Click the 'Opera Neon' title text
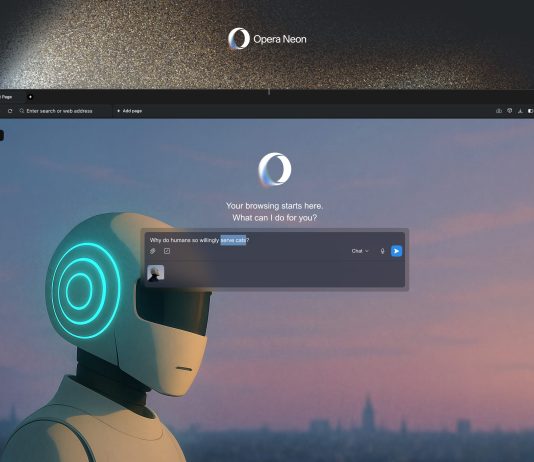This screenshot has height=462, width=534. pos(280,39)
